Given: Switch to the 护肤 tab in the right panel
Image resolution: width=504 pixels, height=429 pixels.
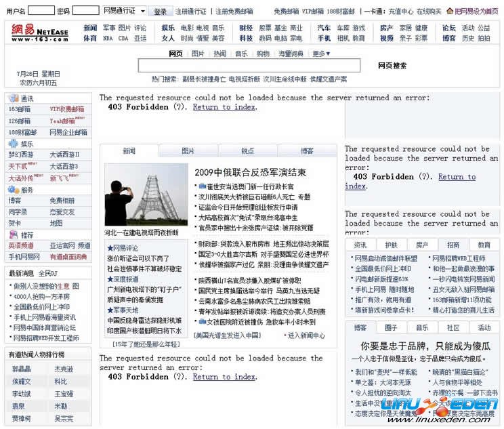Looking at the screenshot, I should coord(391,245).
